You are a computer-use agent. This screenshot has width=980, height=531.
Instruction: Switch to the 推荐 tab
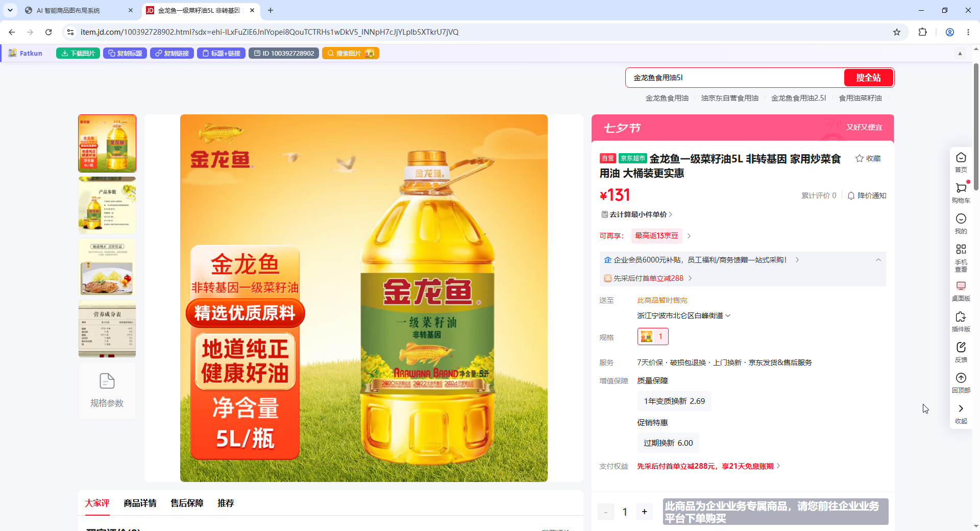click(226, 503)
